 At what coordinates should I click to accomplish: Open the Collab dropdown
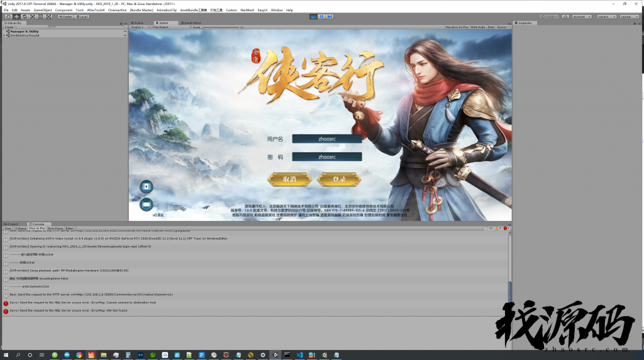[550, 17]
